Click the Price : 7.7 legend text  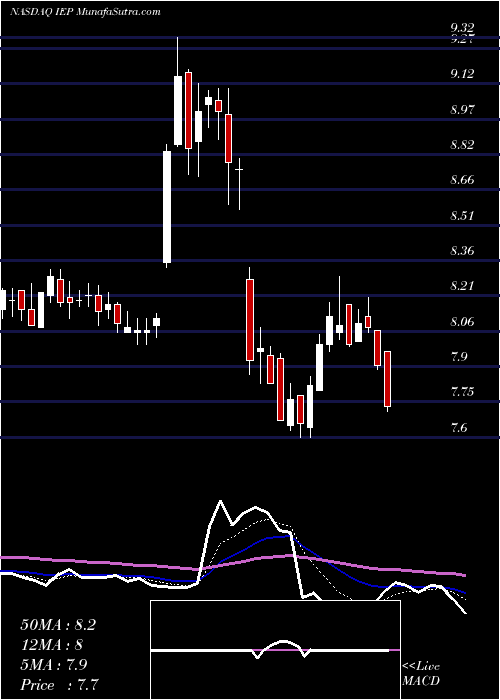59,685
